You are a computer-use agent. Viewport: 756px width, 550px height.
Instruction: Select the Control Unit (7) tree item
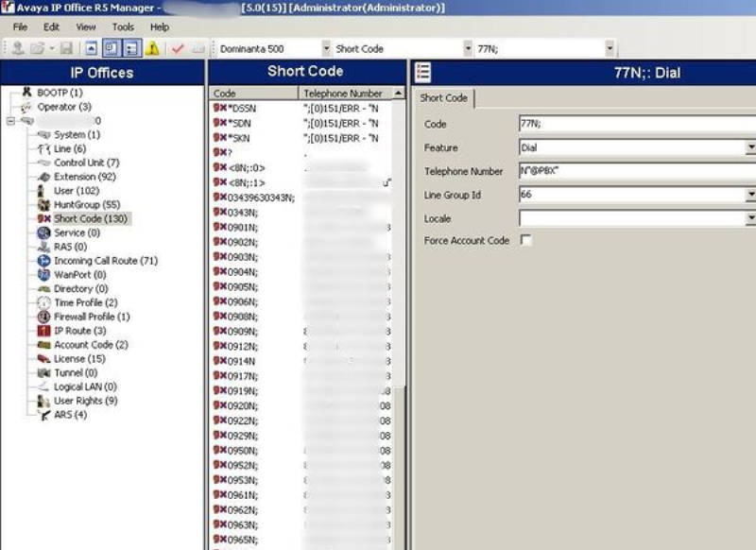tap(86, 163)
